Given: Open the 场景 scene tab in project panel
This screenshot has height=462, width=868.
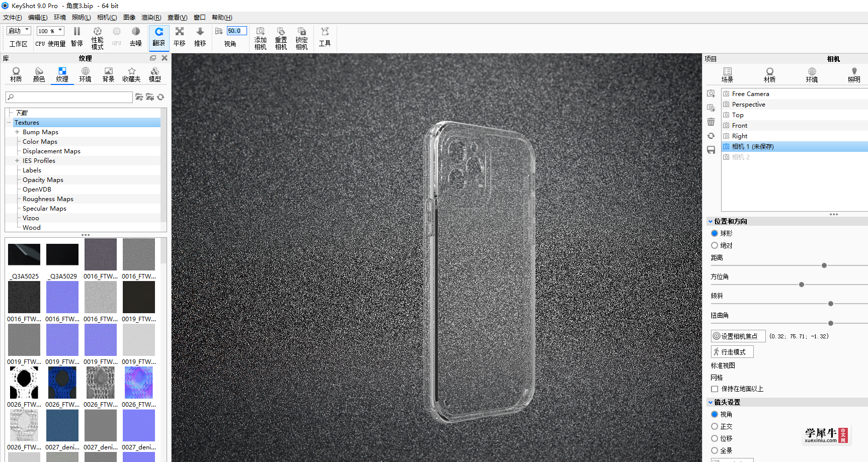Looking at the screenshot, I should [727, 75].
